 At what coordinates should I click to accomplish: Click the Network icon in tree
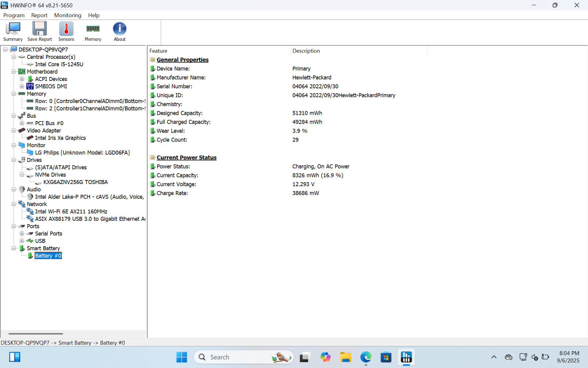pyautogui.click(x=22, y=204)
